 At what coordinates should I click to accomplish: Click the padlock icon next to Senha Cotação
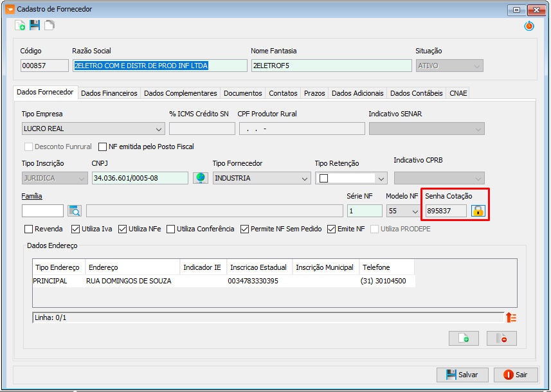(478, 211)
